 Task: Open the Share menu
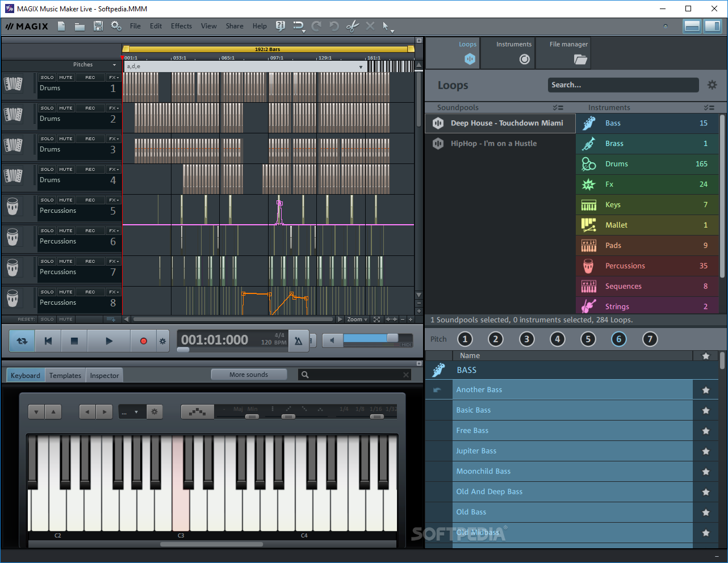tap(235, 26)
